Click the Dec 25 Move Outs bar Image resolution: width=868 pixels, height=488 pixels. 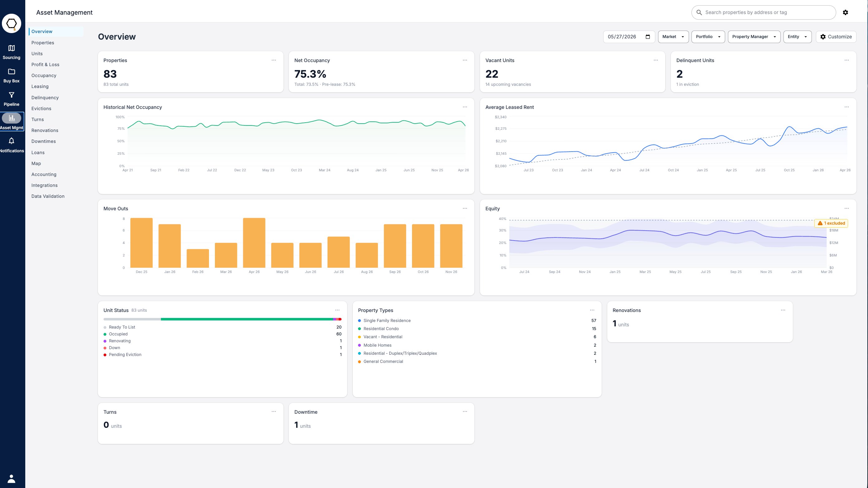(142, 243)
